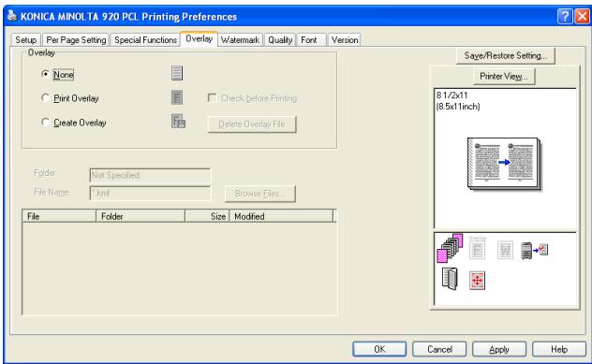Click the printer icon in title bar
Viewport: 592px width, 364px height.
[x=12, y=16]
